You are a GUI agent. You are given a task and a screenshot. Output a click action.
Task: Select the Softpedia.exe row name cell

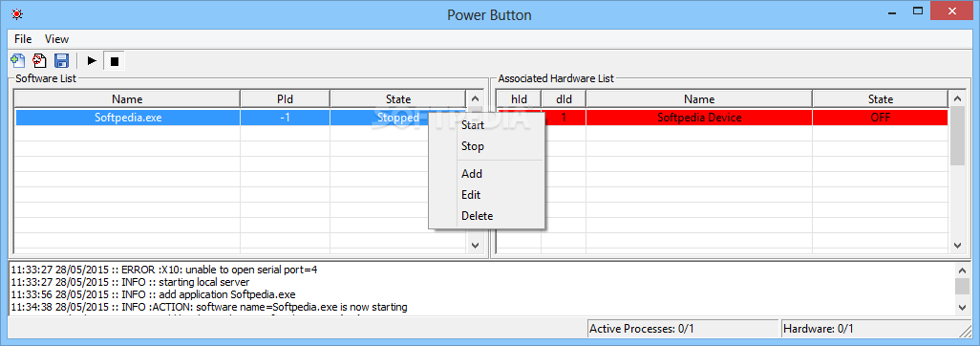click(x=127, y=117)
